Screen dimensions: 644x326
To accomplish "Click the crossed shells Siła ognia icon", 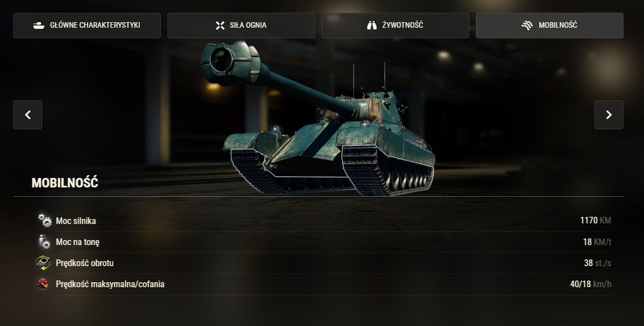I will click(x=220, y=26).
